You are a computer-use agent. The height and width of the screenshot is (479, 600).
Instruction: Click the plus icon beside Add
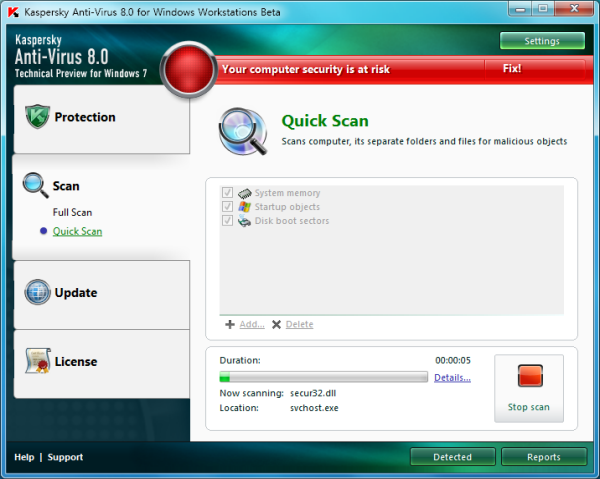[x=230, y=324]
